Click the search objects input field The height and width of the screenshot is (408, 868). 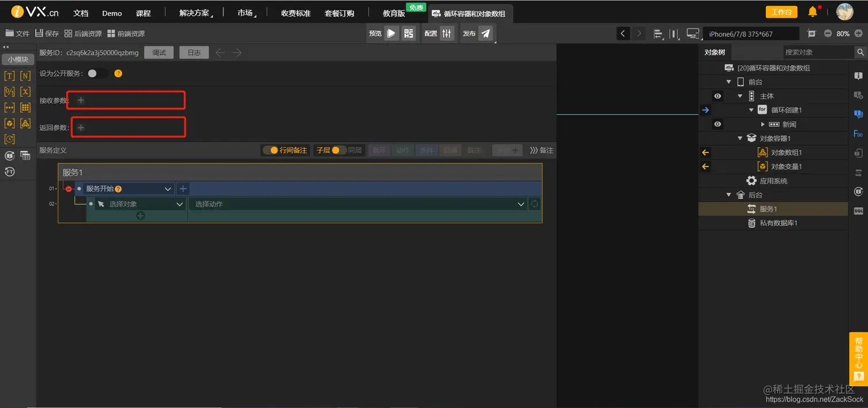pyautogui.click(x=818, y=52)
